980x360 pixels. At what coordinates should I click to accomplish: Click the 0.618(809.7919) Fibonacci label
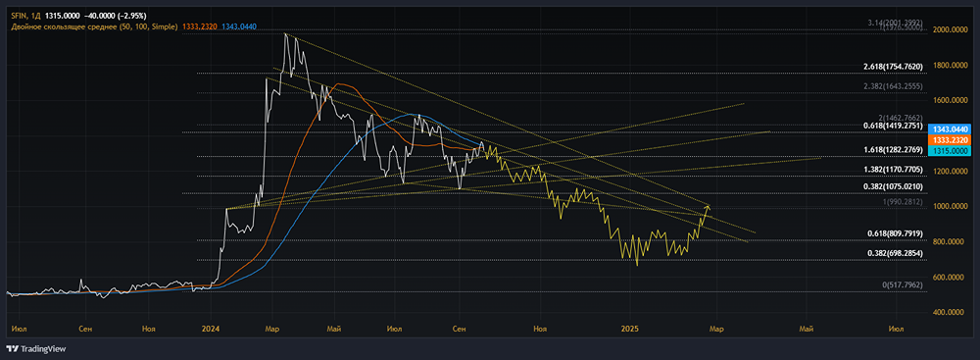(895, 233)
